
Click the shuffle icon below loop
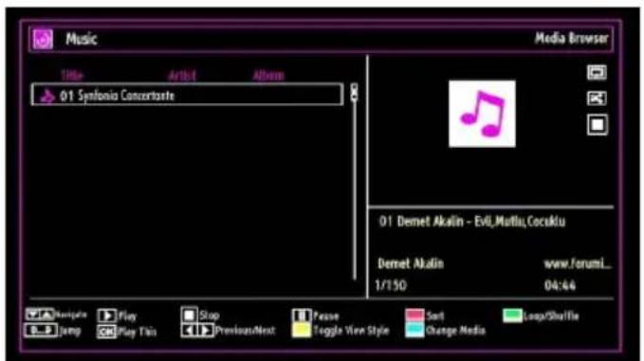(597, 99)
